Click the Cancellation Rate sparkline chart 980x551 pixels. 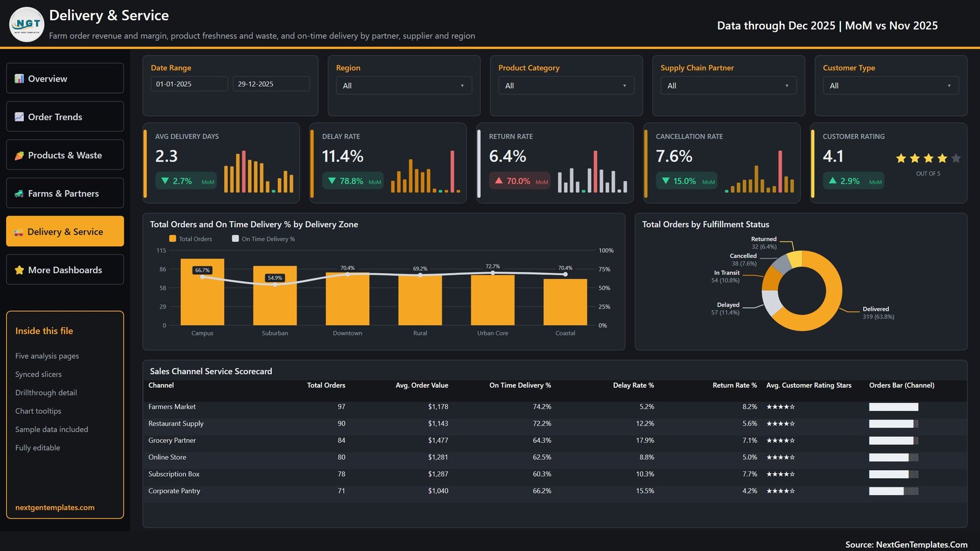(759, 171)
